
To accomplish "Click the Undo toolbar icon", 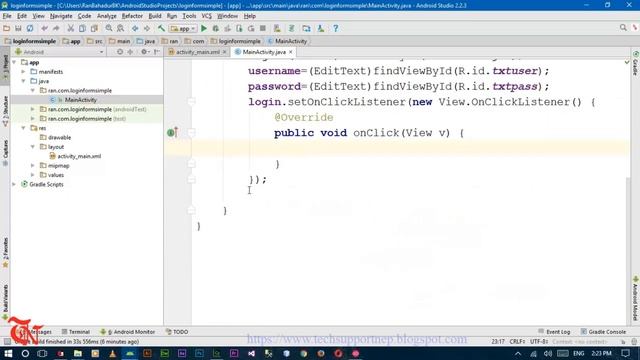I will coord(44,28).
